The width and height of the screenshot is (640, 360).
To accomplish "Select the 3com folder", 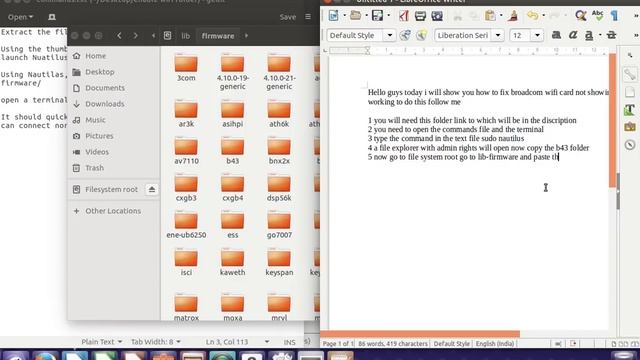I will (x=186, y=68).
